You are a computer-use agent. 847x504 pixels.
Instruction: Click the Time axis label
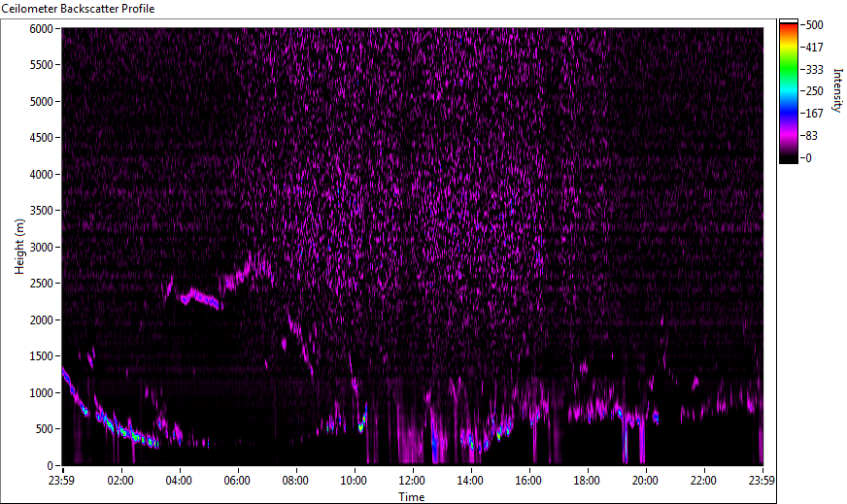pyautogui.click(x=412, y=497)
